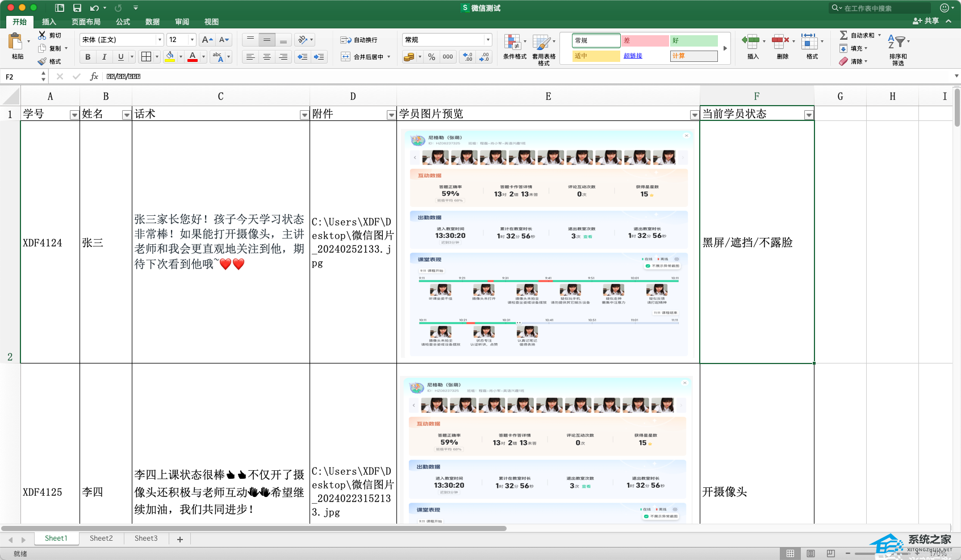Open Conditional Formatting icon
This screenshot has width=961, height=560.
pyautogui.click(x=513, y=43)
